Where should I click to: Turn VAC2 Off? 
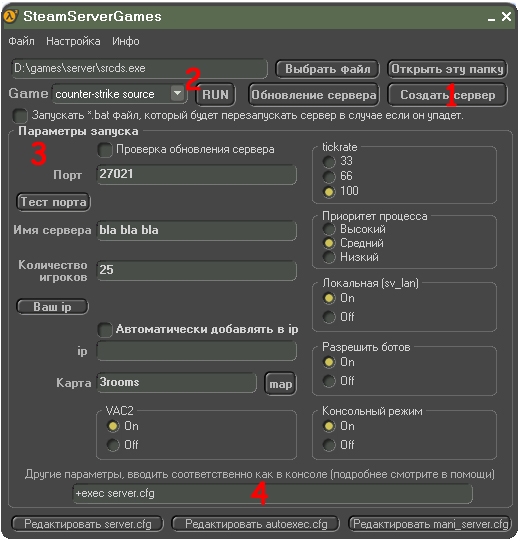113,445
